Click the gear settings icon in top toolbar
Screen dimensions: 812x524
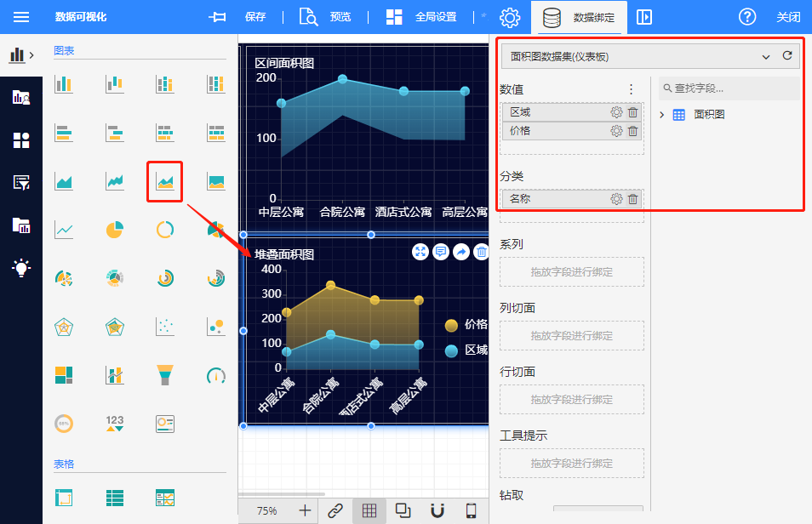510,17
